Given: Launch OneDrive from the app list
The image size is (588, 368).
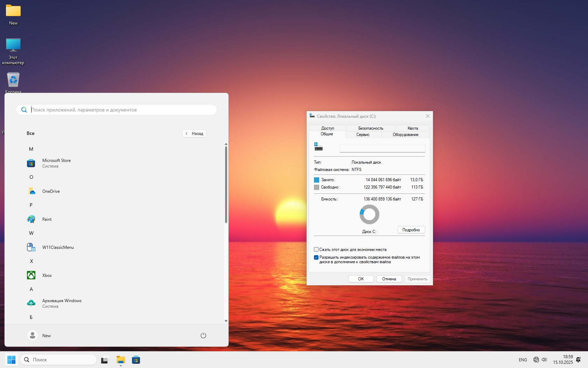Looking at the screenshot, I should (51, 191).
